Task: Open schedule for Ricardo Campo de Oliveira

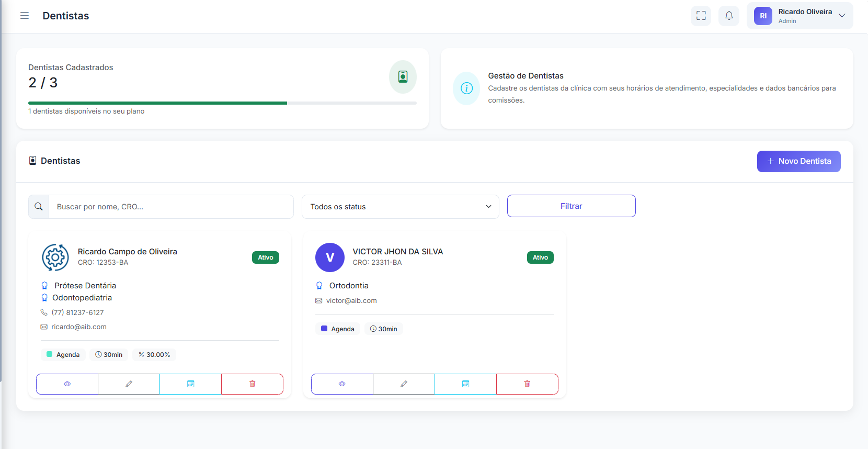Action: click(190, 384)
